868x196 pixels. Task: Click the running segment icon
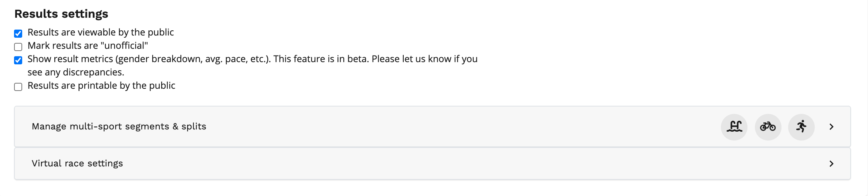click(x=801, y=127)
